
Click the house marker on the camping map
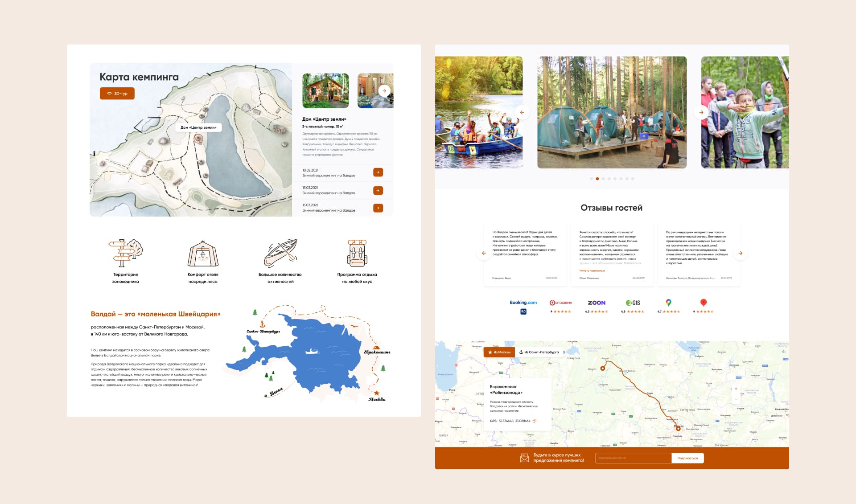click(199, 139)
